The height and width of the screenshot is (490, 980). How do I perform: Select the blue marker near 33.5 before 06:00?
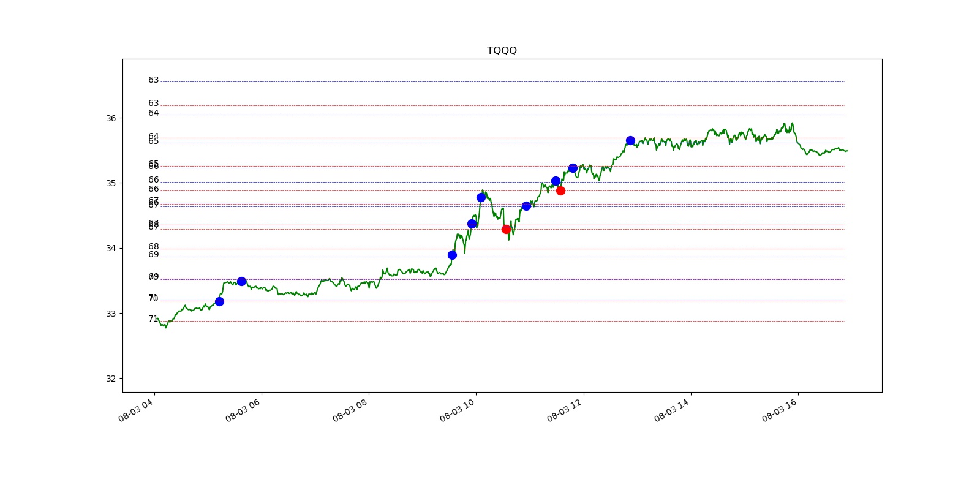[241, 281]
